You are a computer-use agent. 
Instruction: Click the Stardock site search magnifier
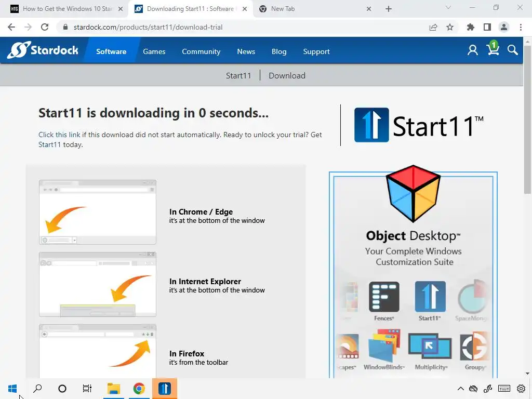click(513, 50)
